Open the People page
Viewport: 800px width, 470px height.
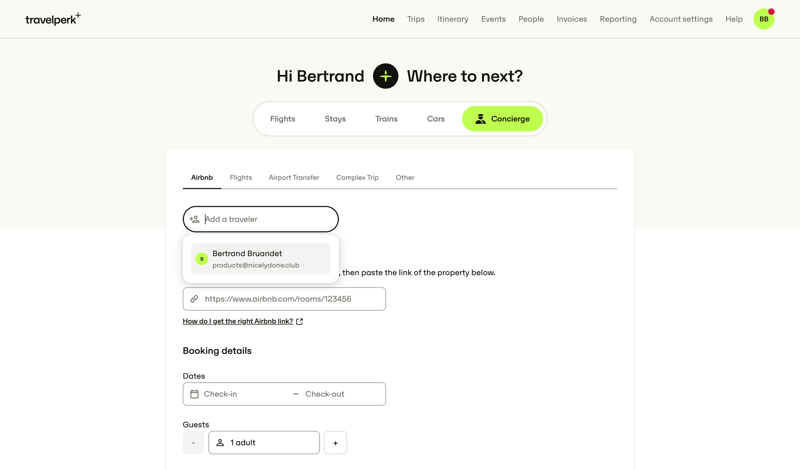tap(531, 19)
